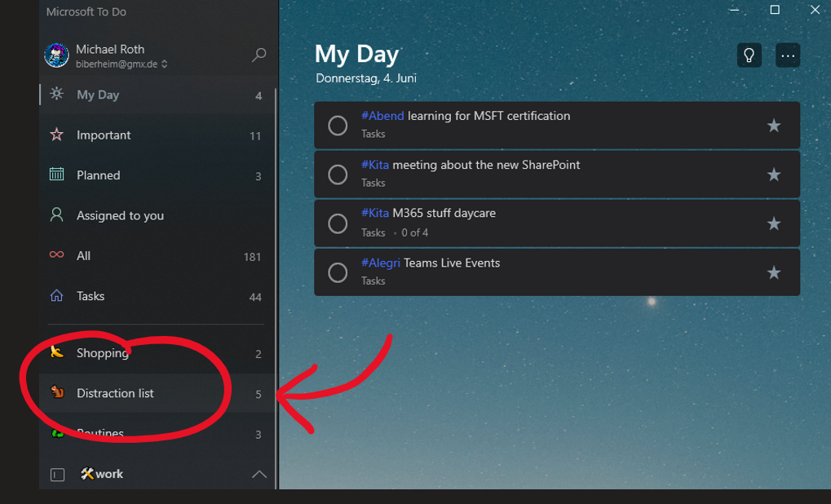Complete the MSFT certification task circle
Image resolution: width=831 pixels, height=504 pixels.
pyautogui.click(x=338, y=126)
